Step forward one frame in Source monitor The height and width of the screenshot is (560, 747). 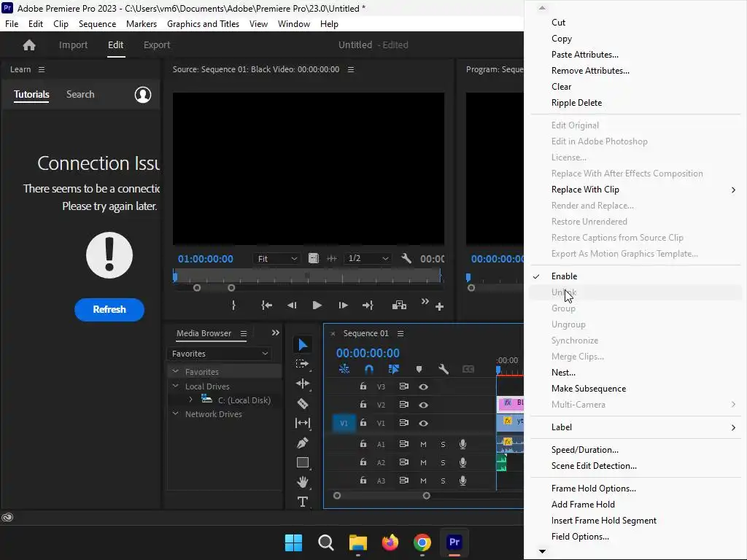(343, 306)
